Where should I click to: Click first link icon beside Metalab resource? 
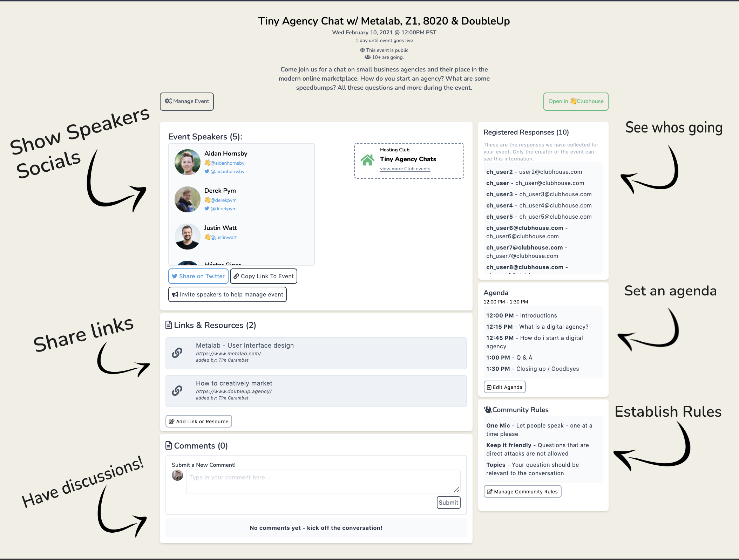[x=177, y=353]
